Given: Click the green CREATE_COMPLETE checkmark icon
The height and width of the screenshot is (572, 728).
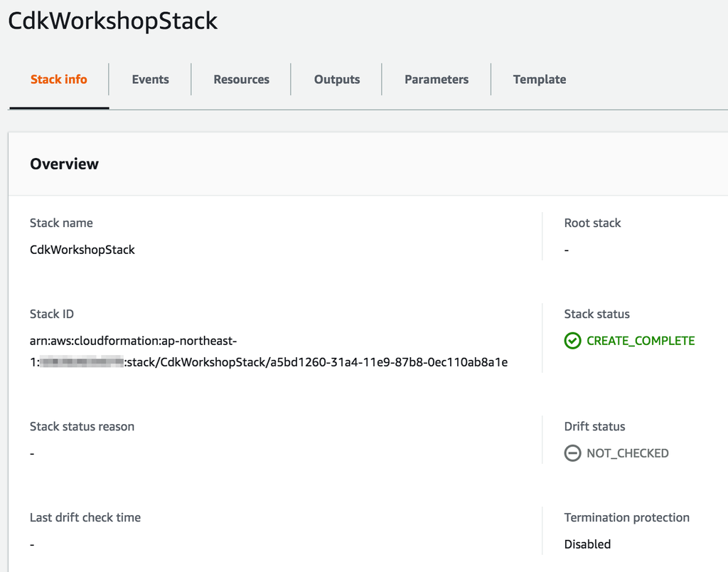Looking at the screenshot, I should pyautogui.click(x=572, y=341).
